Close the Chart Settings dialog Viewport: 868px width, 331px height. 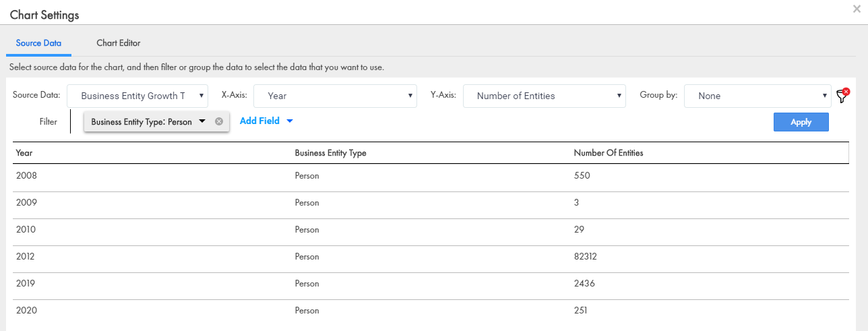(x=857, y=9)
